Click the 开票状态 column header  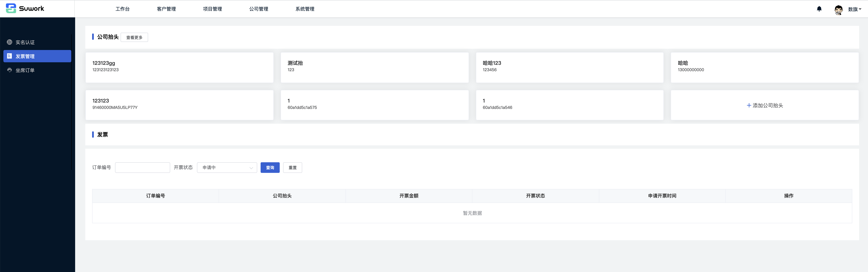coord(535,196)
